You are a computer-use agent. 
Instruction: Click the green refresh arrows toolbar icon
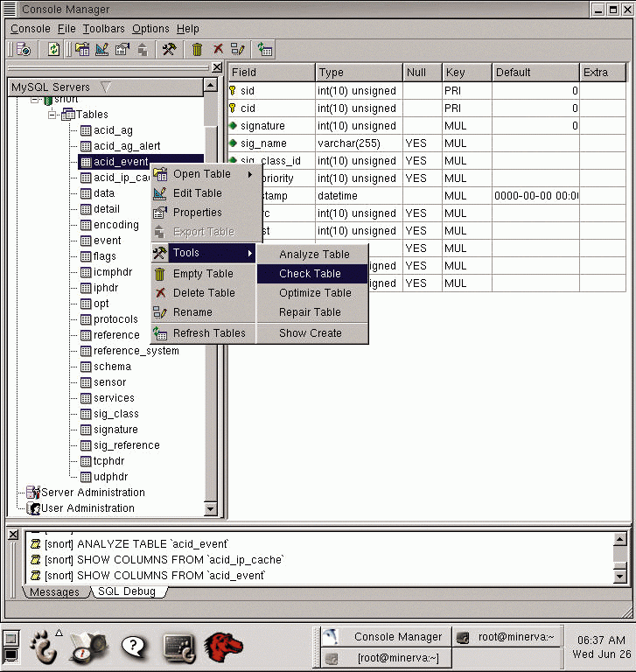[x=53, y=50]
